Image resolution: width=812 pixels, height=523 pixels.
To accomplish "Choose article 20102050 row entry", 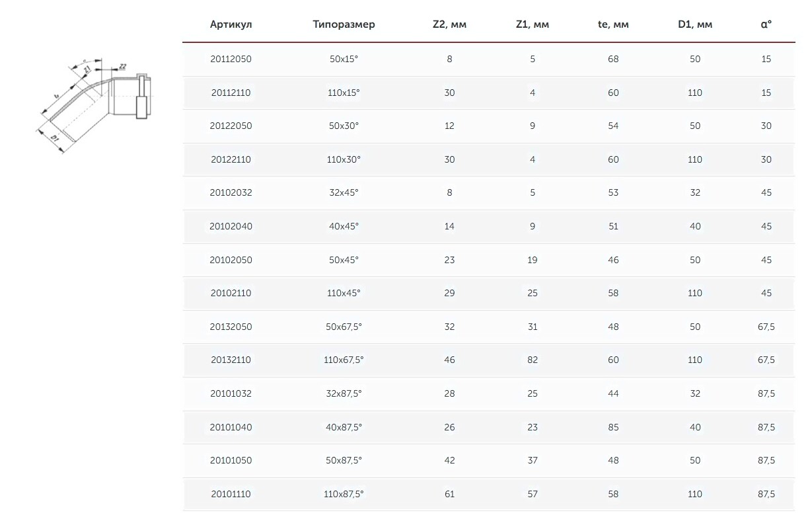I will [x=231, y=260].
